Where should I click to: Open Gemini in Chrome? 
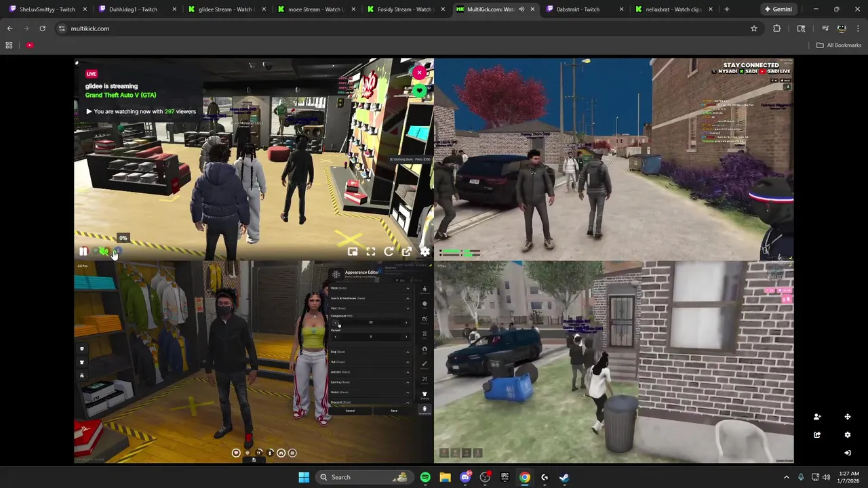point(778,9)
